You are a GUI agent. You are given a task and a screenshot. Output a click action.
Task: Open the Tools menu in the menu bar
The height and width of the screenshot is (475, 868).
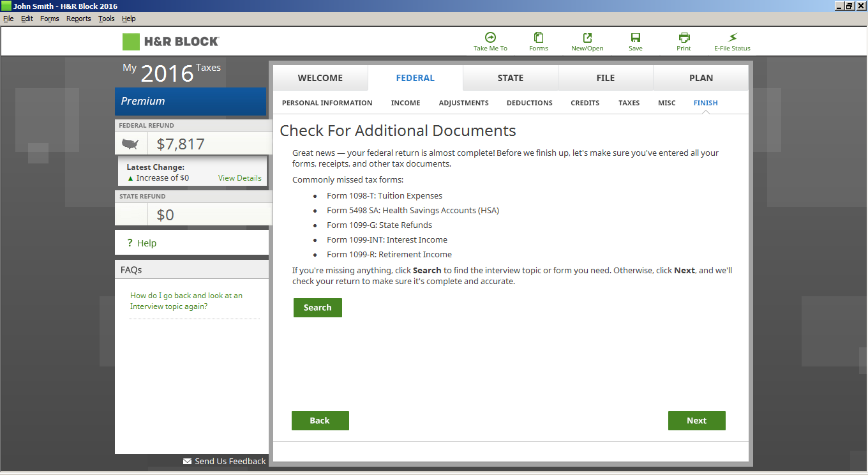tap(106, 19)
